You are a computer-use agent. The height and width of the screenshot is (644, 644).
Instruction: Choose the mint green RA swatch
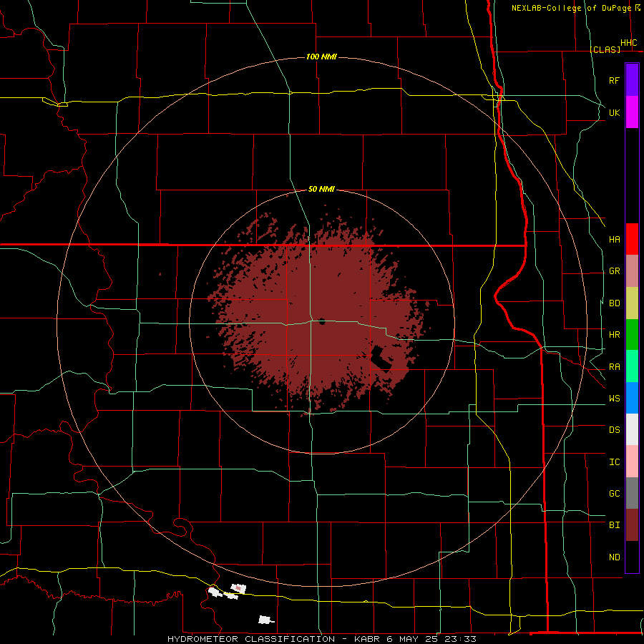632,366
